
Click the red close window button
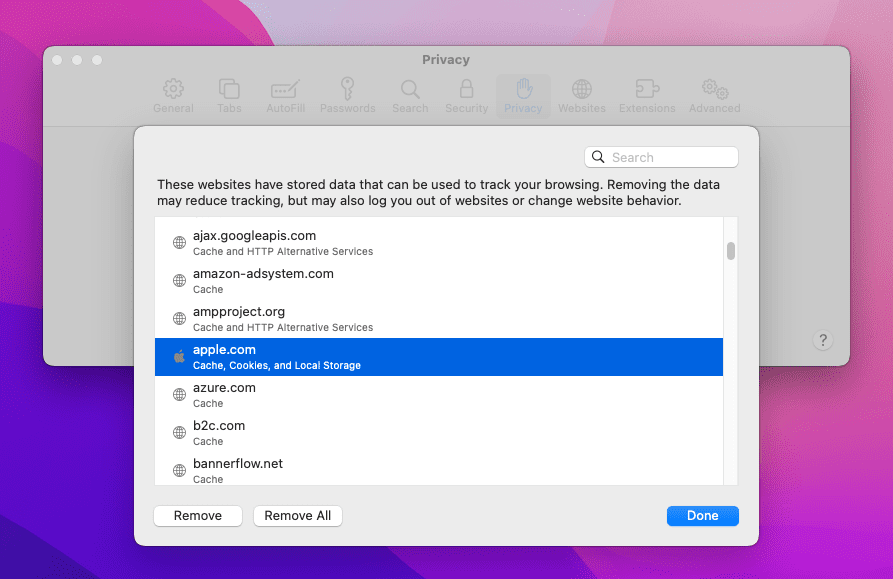57,60
